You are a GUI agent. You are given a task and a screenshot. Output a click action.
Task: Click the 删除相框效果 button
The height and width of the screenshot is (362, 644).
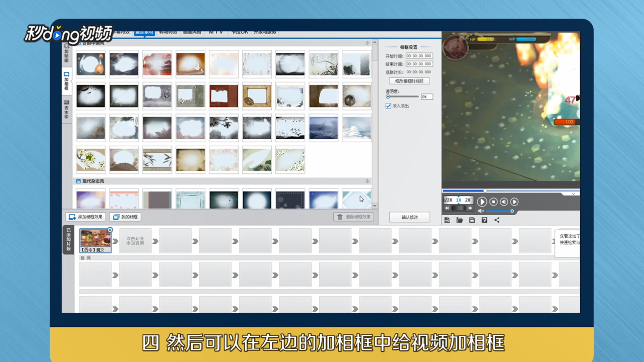click(354, 217)
